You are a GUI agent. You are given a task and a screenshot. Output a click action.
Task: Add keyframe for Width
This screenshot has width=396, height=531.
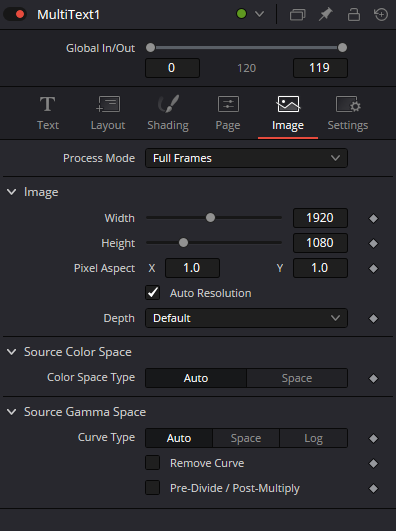pos(373,218)
